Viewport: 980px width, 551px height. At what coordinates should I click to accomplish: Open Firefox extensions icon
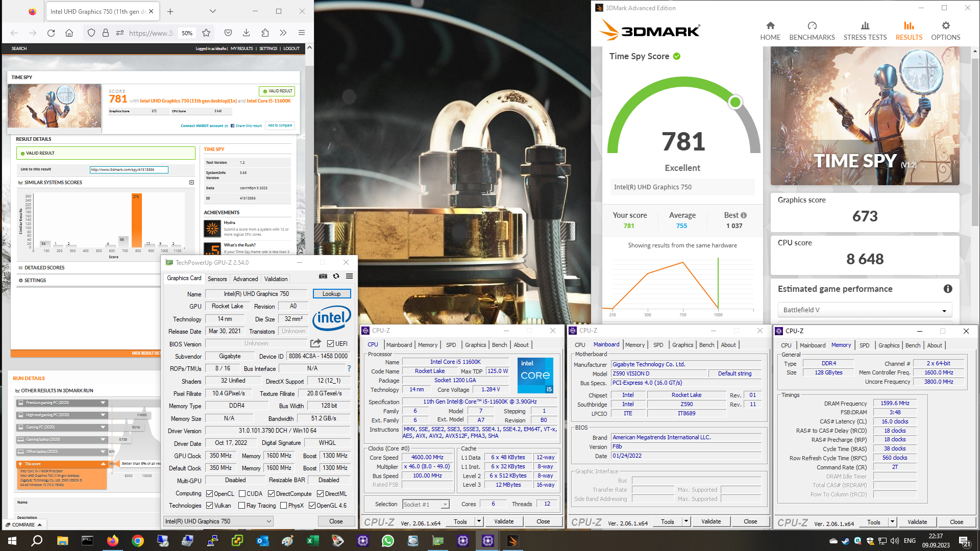pyautogui.click(x=265, y=33)
